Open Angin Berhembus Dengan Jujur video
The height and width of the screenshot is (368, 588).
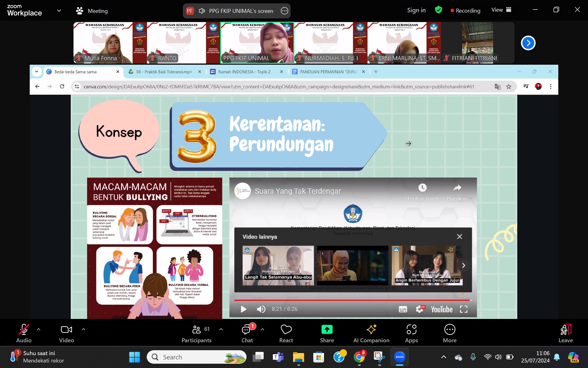pyautogui.click(x=427, y=266)
